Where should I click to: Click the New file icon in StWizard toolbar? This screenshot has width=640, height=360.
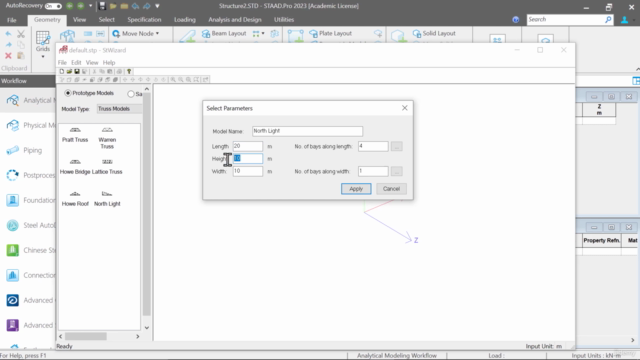(62, 71)
